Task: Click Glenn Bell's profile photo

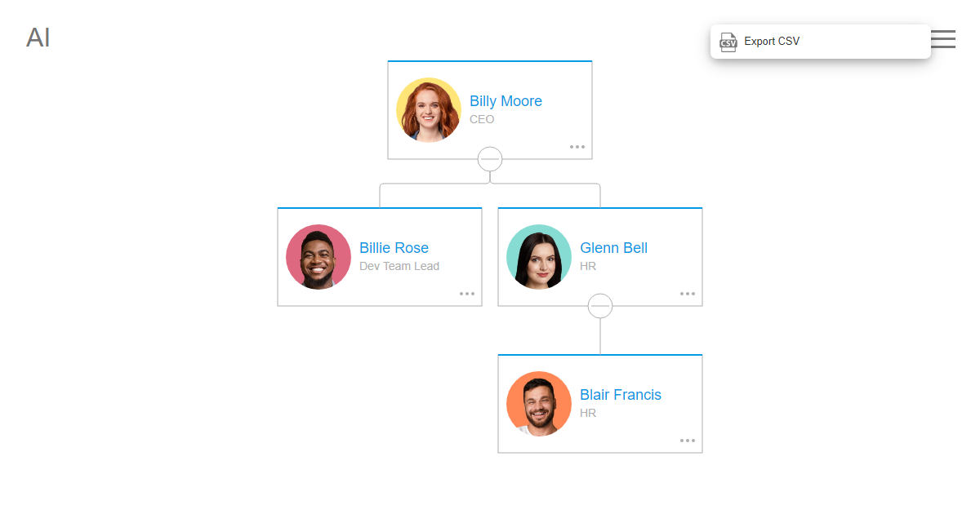Action: coord(539,256)
